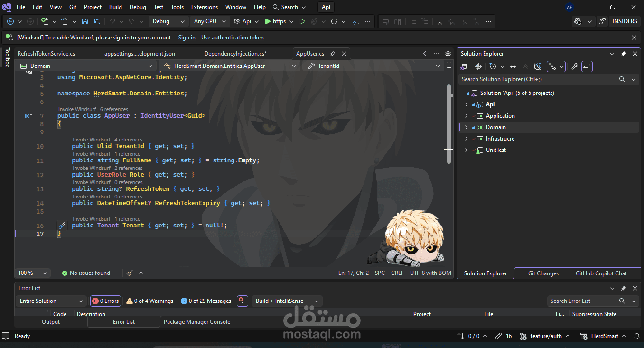The image size is (644, 348).
Task: Click the inheritance margin icon on line 7
Action: pos(28,116)
